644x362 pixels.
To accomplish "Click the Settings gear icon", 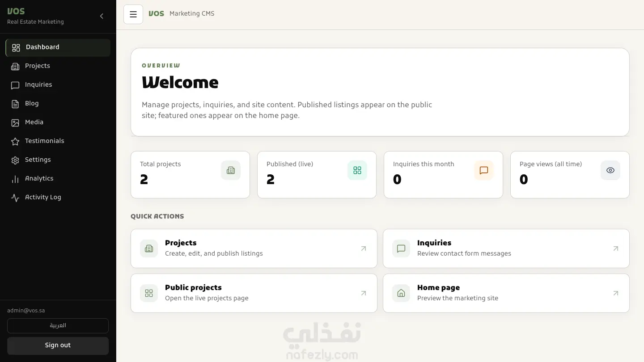I will click(x=15, y=160).
